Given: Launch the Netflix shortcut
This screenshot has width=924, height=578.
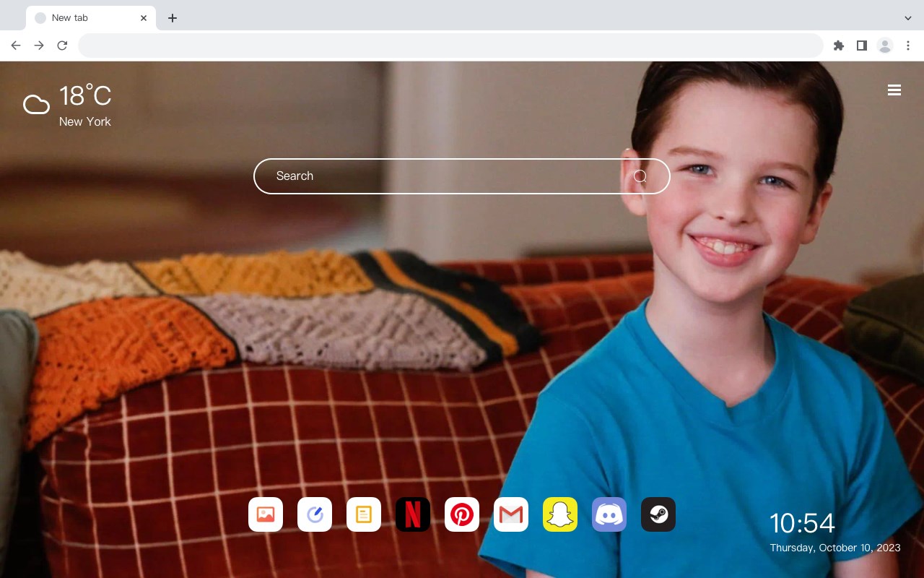Looking at the screenshot, I should tap(413, 514).
